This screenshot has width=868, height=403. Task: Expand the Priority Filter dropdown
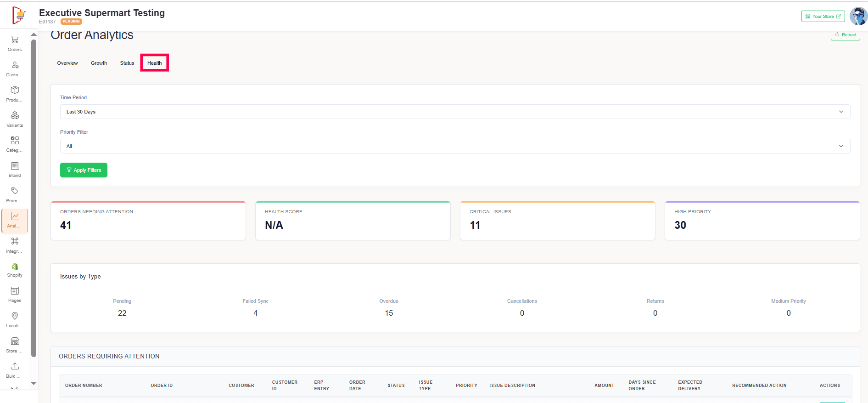pyautogui.click(x=455, y=146)
